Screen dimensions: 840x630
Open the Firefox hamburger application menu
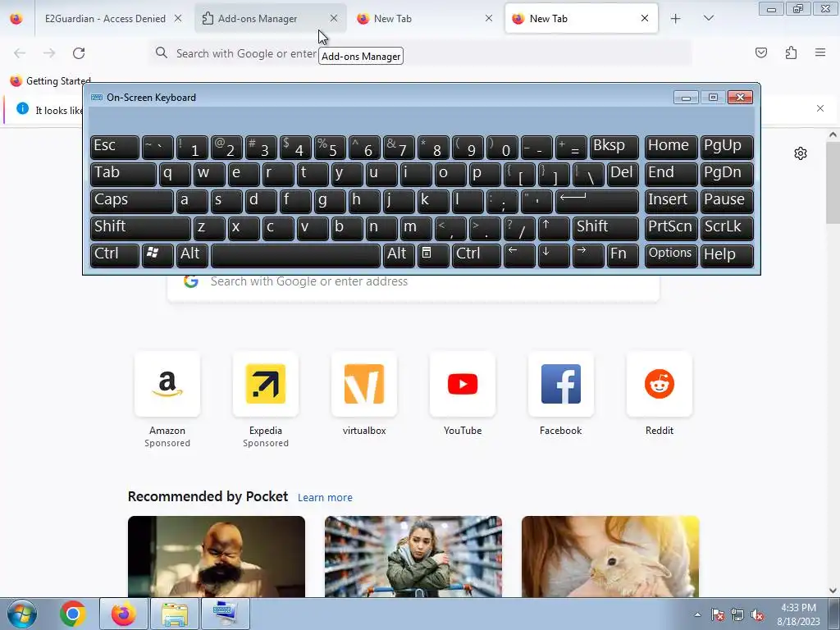click(x=820, y=52)
